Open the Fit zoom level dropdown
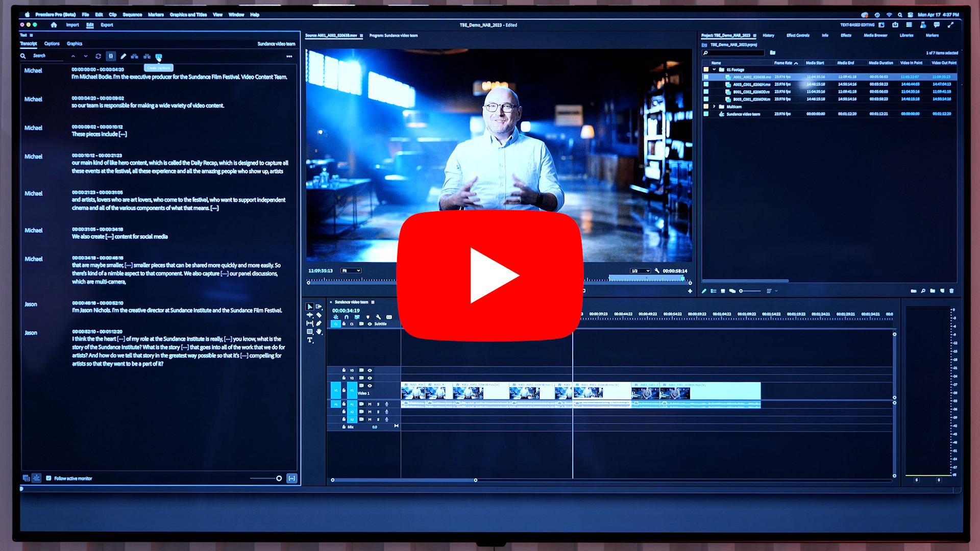980x551 pixels. tap(351, 271)
